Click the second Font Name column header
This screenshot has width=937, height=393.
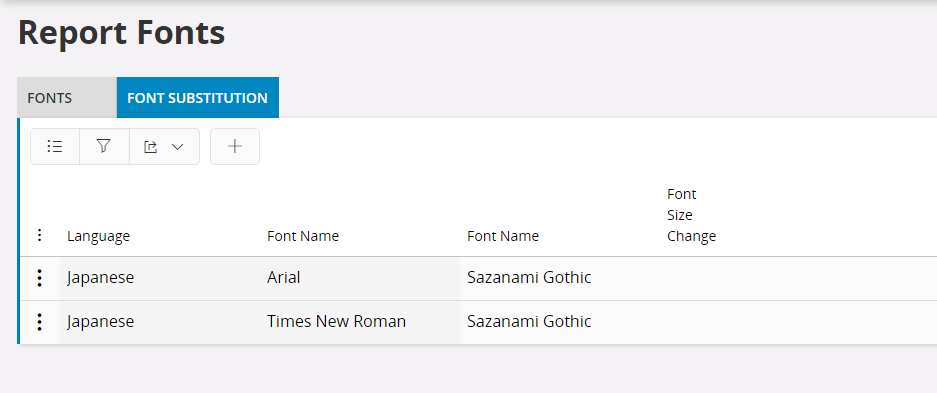[x=503, y=236]
